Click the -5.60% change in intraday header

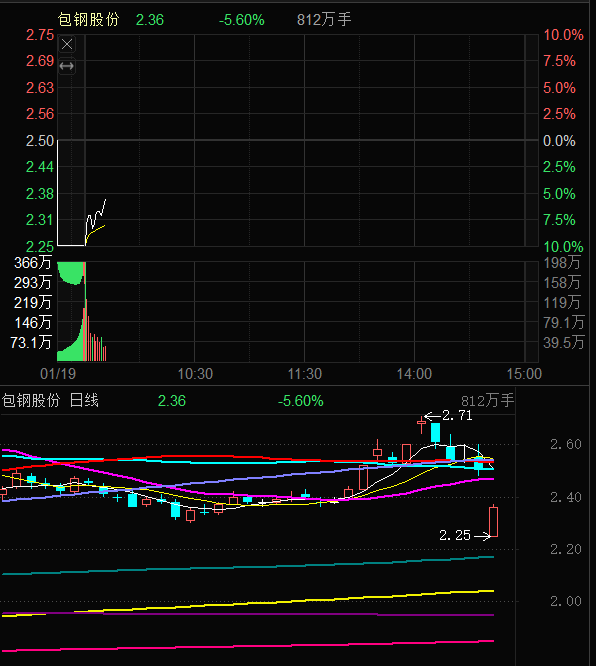click(241, 20)
